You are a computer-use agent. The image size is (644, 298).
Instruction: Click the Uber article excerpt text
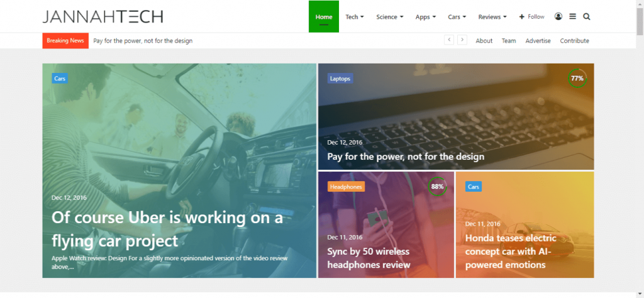[170, 262]
